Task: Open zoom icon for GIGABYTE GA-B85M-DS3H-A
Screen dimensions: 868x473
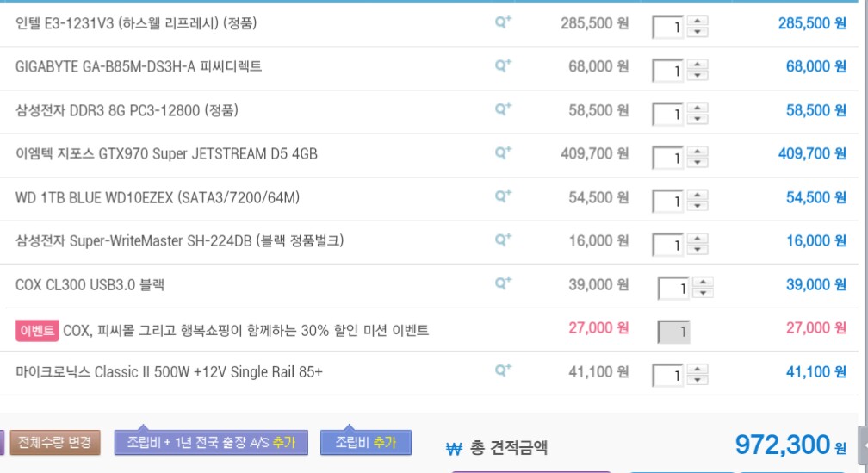Action: [x=503, y=65]
